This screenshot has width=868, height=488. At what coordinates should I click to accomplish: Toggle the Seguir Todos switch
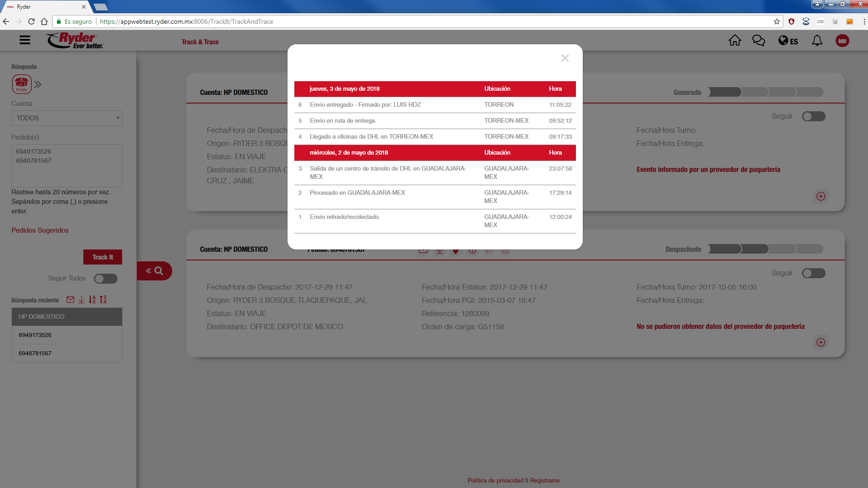tap(106, 279)
